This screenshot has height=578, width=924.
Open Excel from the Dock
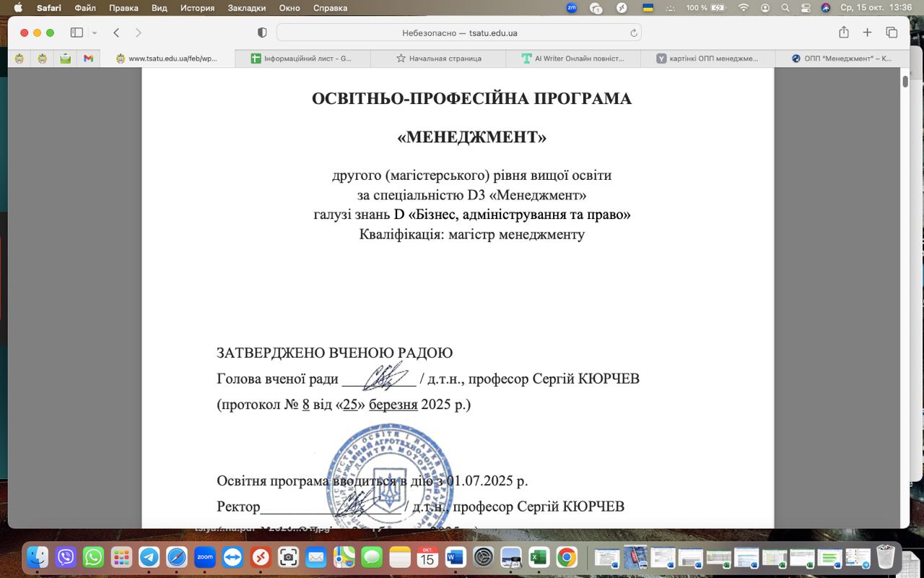[x=538, y=557]
